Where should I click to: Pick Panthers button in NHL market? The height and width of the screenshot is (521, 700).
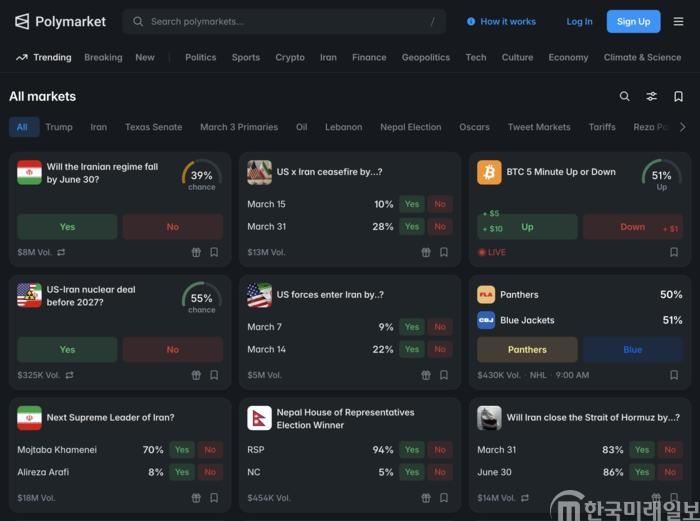527,350
